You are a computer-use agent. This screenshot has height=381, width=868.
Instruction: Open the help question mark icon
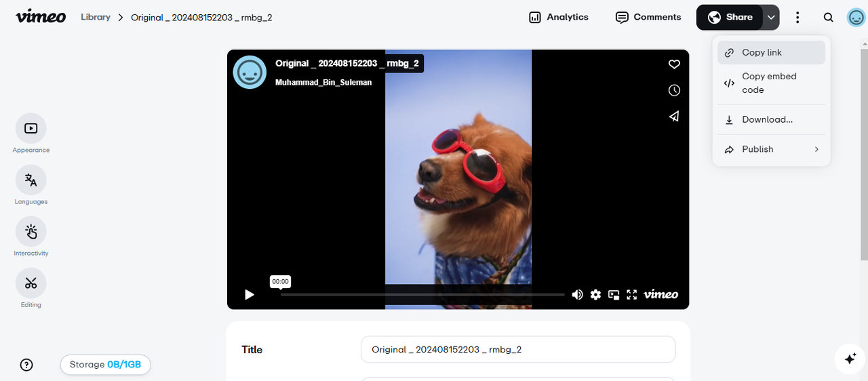pyautogui.click(x=26, y=365)
